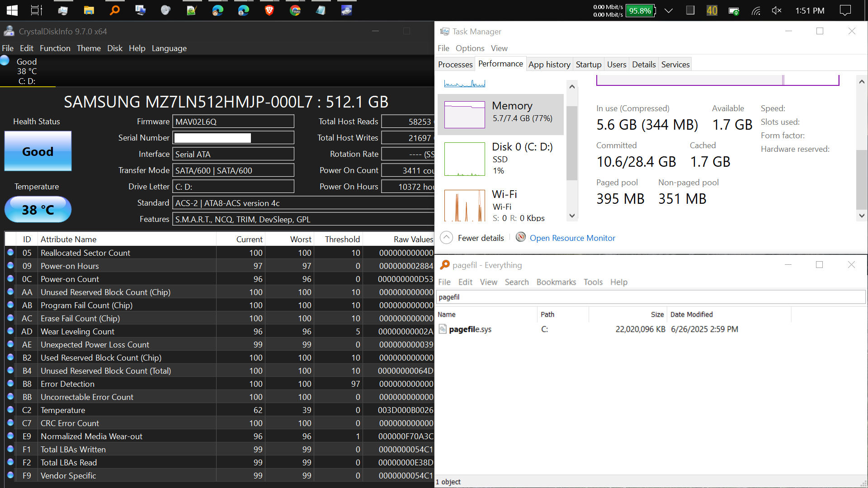Screen dimensions: 868x488
Task: Open the CrystalDiskInfo Theme menu
Action: pyautogui.click(x=89, y=48)
